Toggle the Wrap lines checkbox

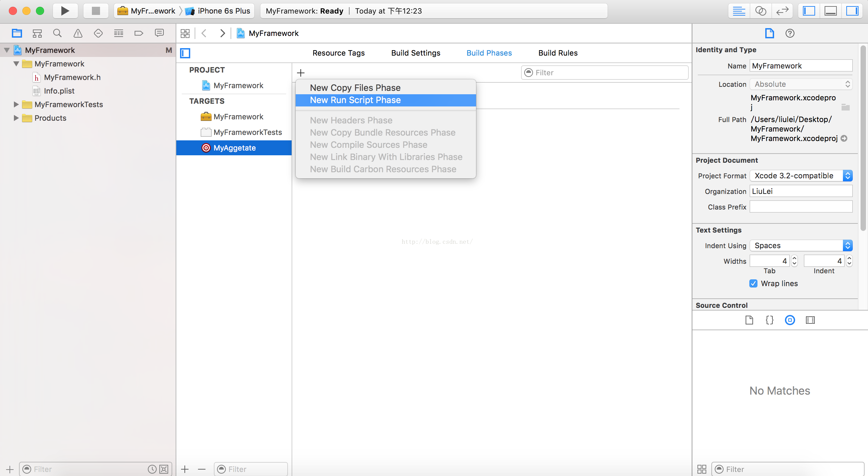point(753,283)
